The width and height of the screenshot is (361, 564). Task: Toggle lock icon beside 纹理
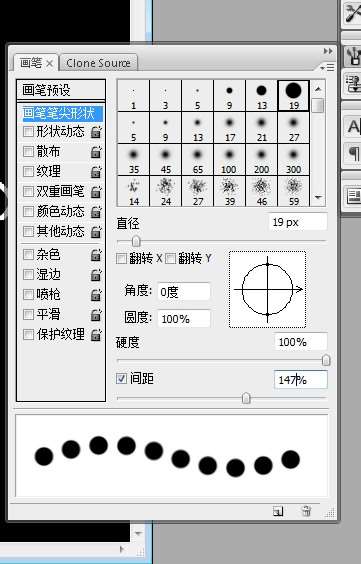point(96,172)
